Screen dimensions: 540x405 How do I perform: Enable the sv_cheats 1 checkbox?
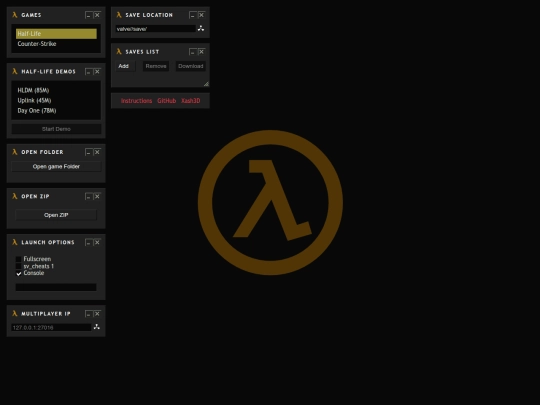[19, 266]
